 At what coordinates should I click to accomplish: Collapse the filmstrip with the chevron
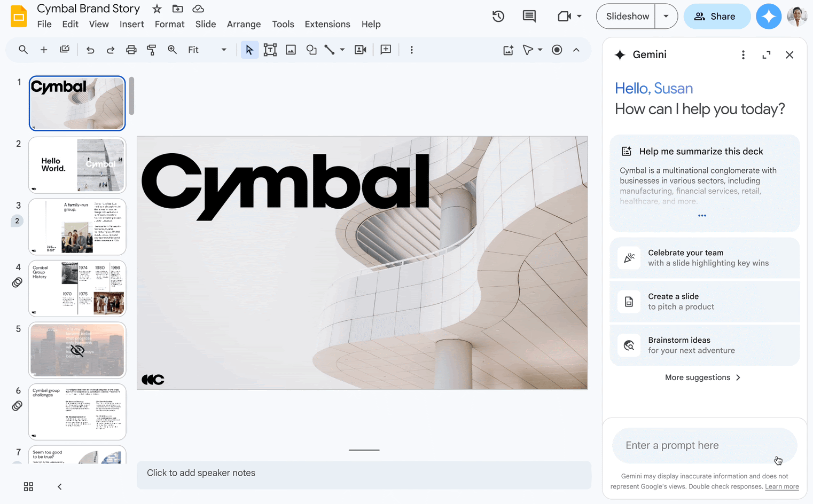pos(59,486)
